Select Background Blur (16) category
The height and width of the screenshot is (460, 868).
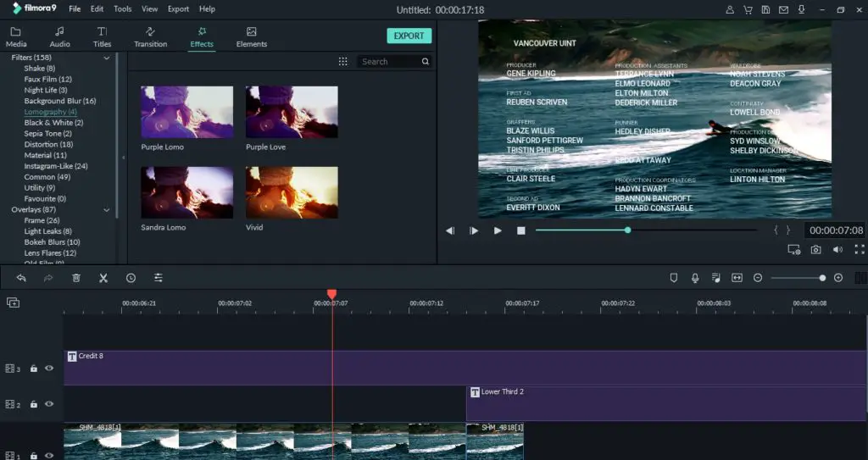(x=60, y=101)
